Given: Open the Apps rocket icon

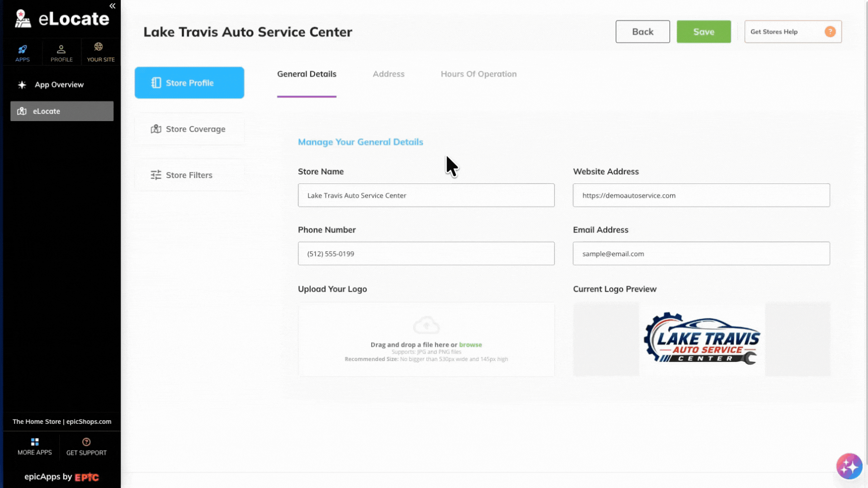Looking at the screenshot, I should click(x=23, y=49).
